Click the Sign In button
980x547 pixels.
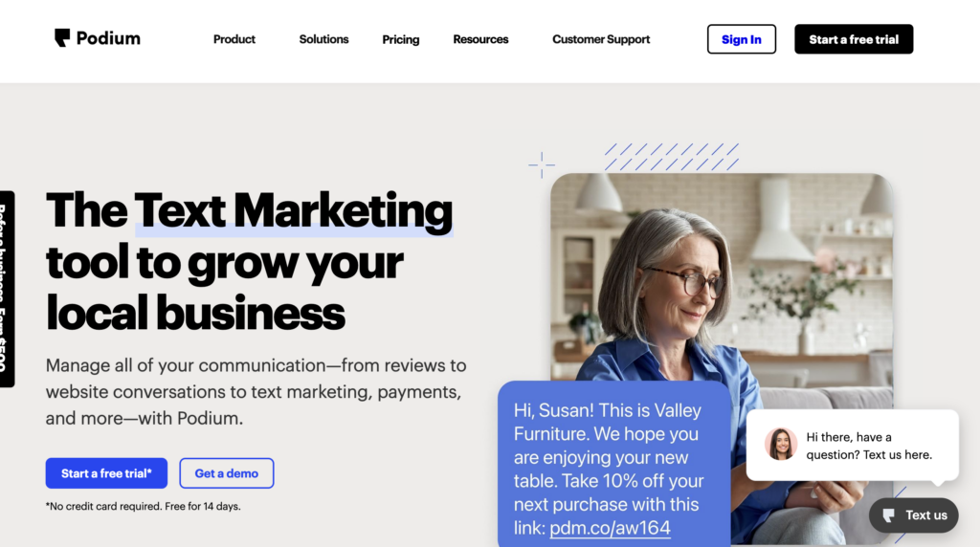point(742,39)
